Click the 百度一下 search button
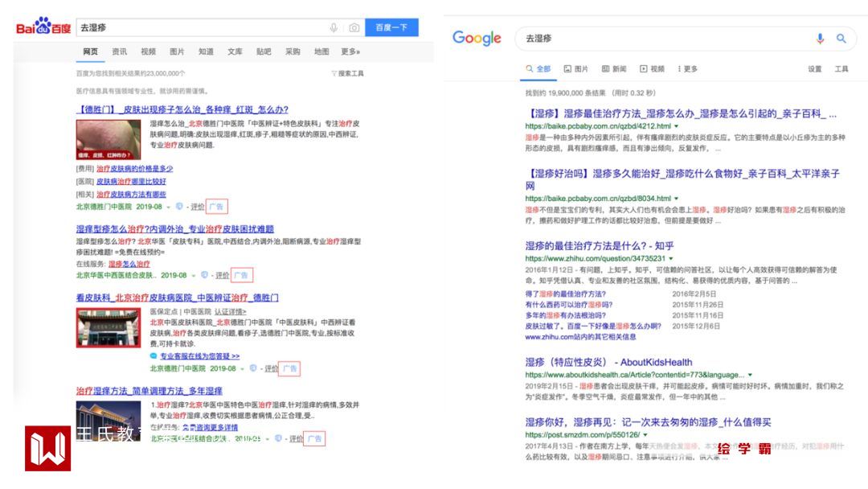The height and width of the screenshot is (489, 868). [x=391, y=27]
